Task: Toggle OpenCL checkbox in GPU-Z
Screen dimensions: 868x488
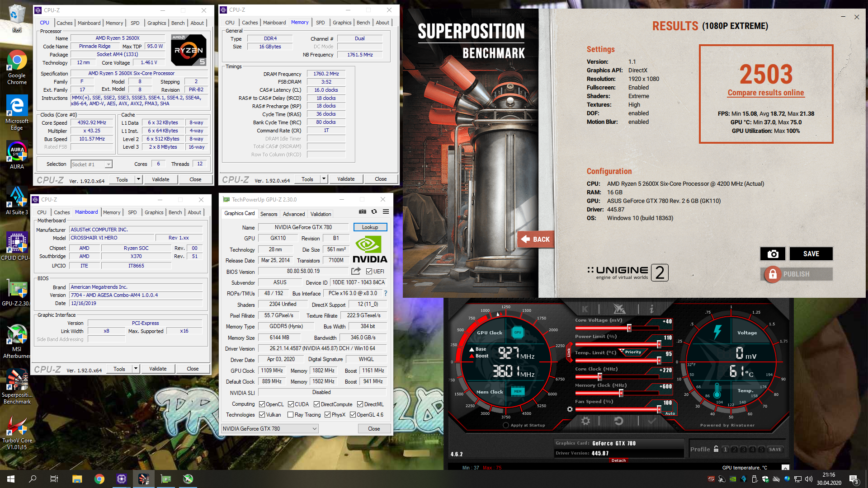Action: [x=262, y=404]
